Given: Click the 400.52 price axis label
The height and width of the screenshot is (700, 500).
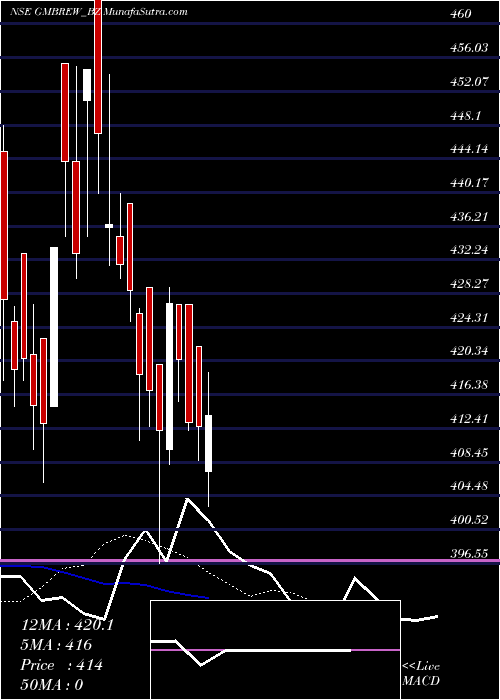Looking at the screenshot, I should coord(469,520).
